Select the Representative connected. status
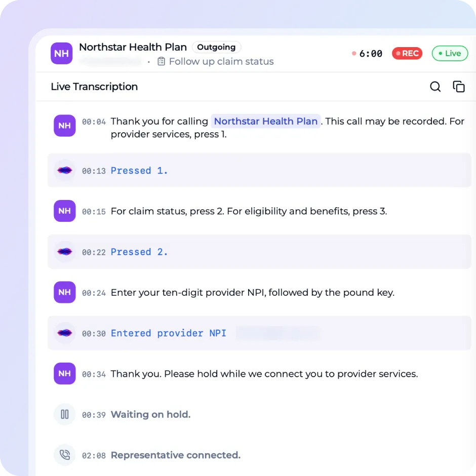 click(176, 455)
